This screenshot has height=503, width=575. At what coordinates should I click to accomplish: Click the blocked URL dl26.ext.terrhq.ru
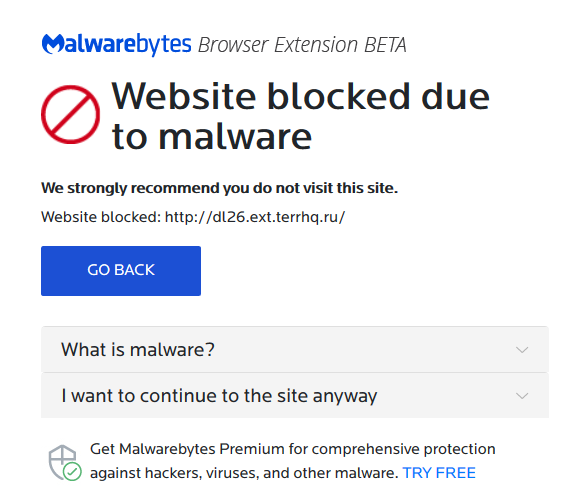(x=255, y=217)
